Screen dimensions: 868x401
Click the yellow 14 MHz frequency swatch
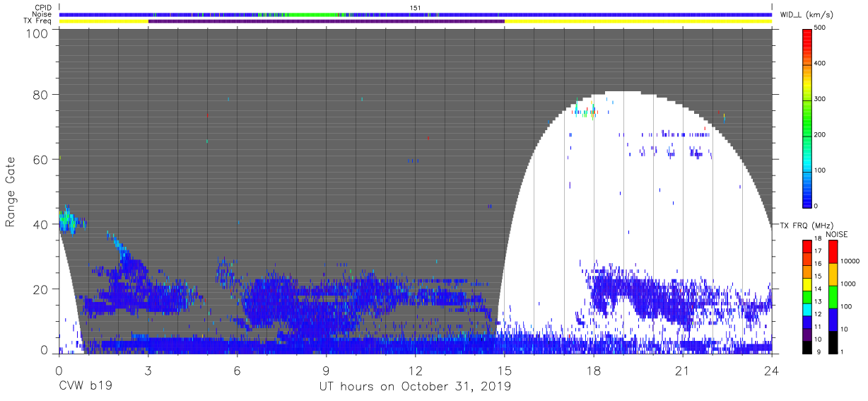(808, 284)
